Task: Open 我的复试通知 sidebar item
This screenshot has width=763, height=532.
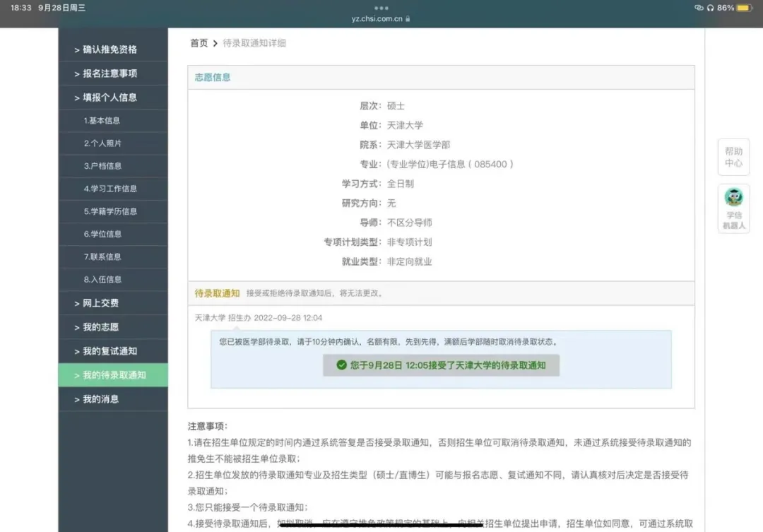Action: [113, 351]
